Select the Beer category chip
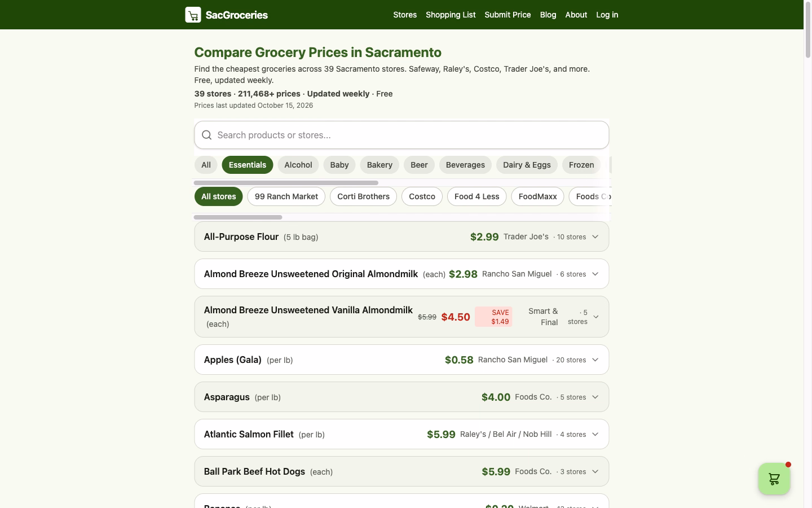This screenshot has width=812, height=508. point(419,165)
